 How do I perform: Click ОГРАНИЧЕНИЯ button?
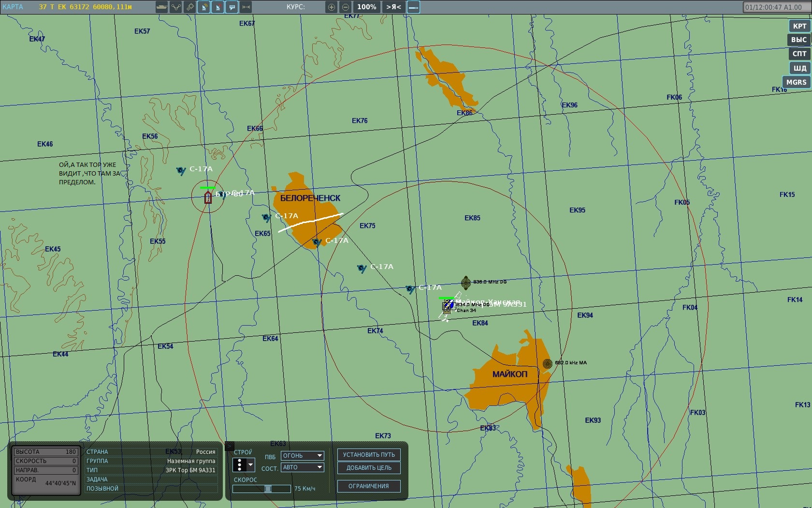pyautogui.click(x=369, y=486)
